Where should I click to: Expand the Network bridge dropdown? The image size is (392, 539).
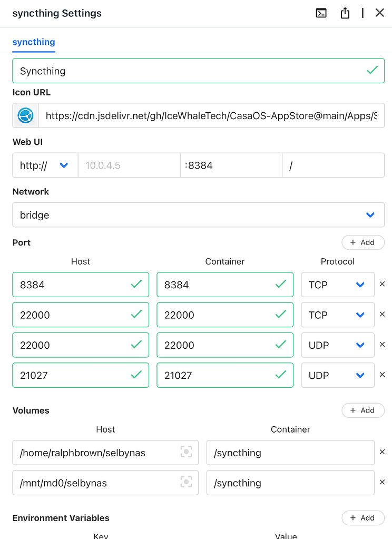198,215
